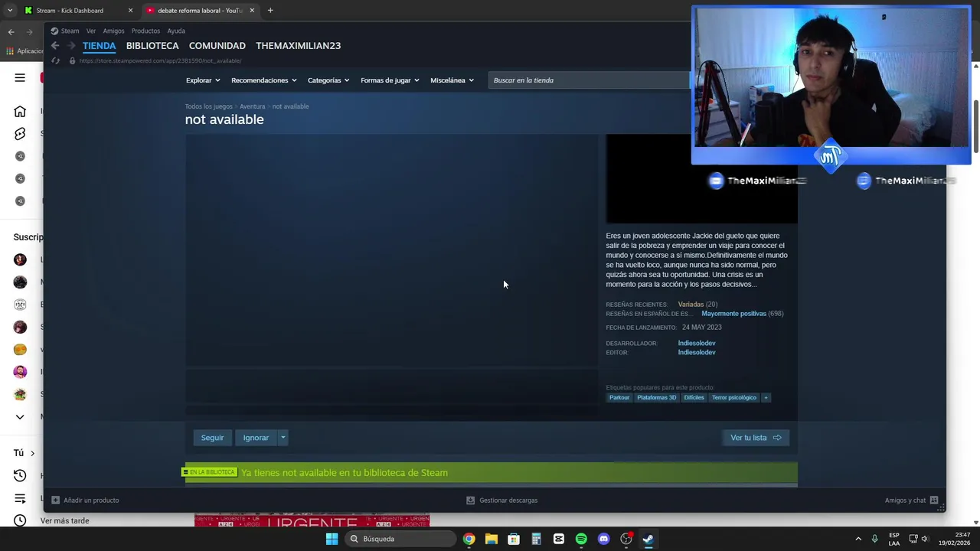Viewport: 980px width, 551px height.
Task: Click the Ignorar button
Action: [256, 438]
